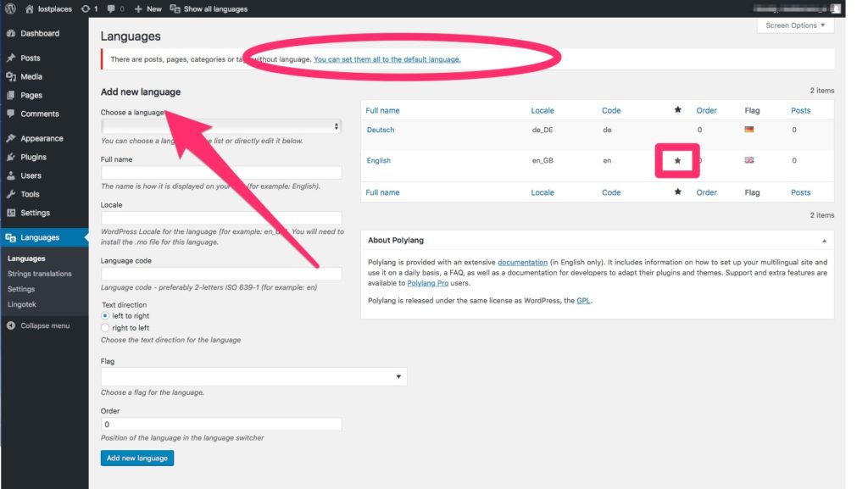The image size is (868, 489).
Task: Click the plus New icon
Action: click(x=138, y=8)
